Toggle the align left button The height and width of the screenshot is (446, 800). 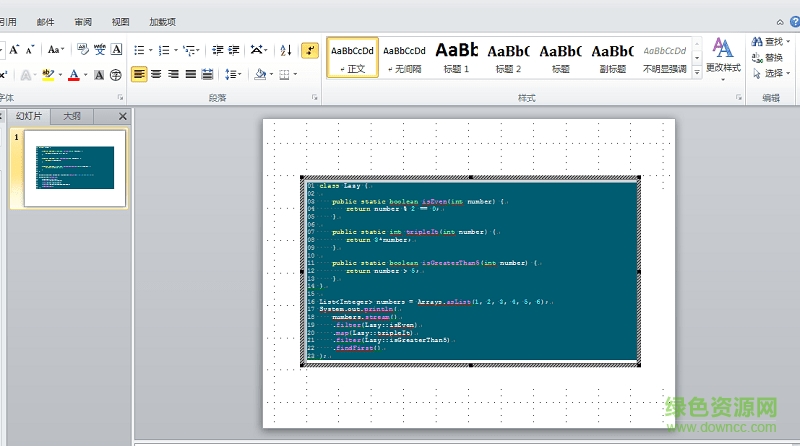(139, 74)
